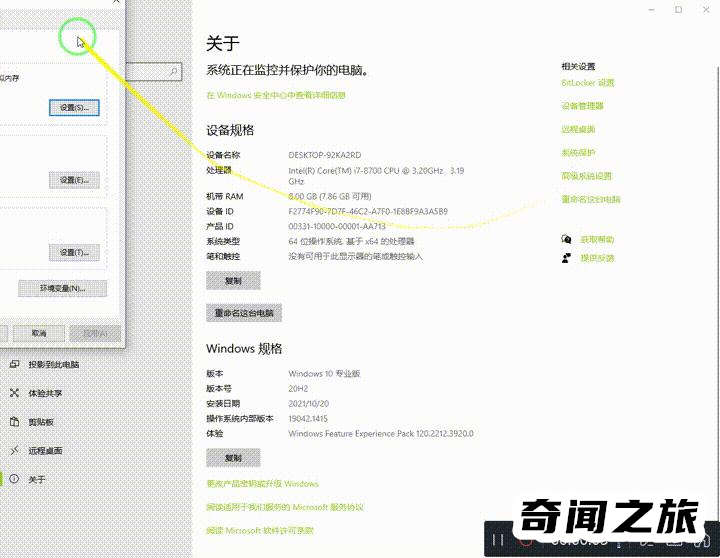Click the 设备名称 label

223,155
